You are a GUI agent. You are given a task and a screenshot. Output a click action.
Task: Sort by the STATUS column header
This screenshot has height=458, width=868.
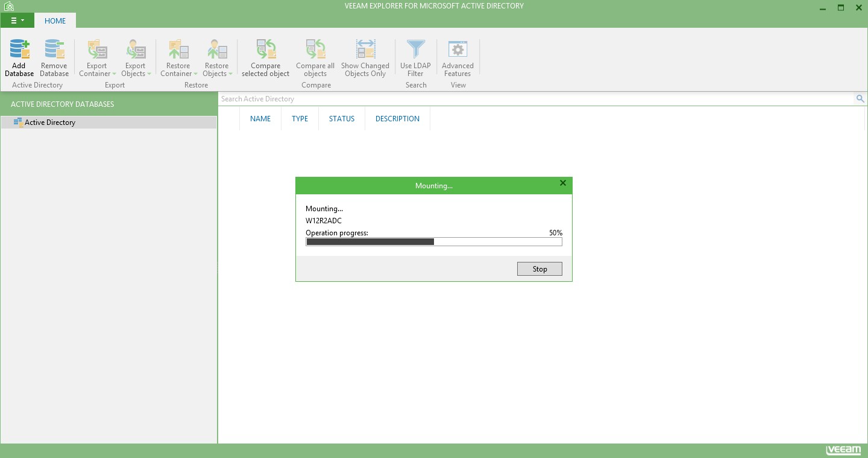pyautogui.click(x=342, y=119)
